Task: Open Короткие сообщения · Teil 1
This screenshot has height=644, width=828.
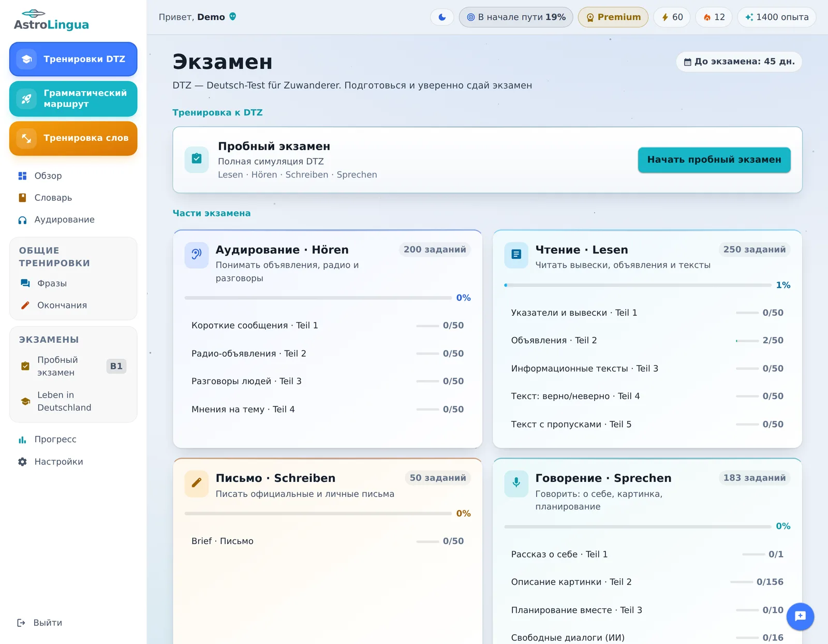Action: [x=328, y=326]
